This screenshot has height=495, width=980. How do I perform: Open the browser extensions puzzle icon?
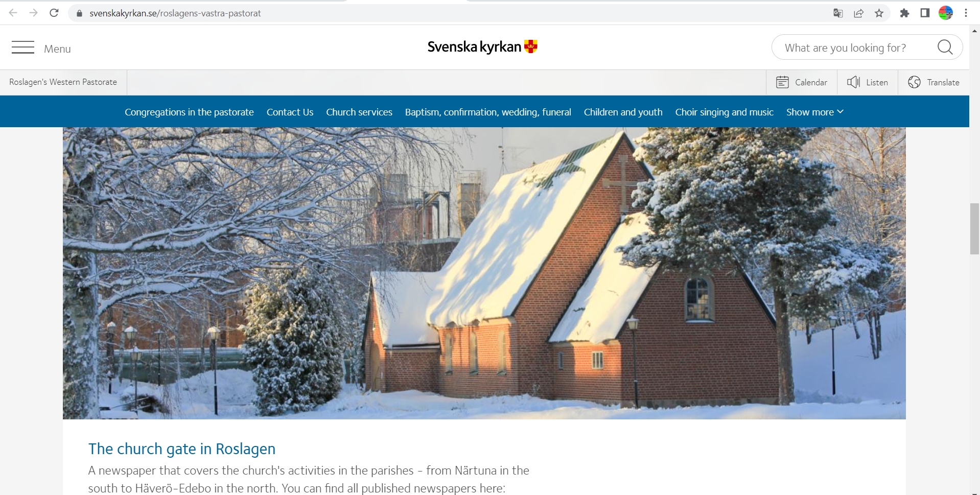point(904,13)
